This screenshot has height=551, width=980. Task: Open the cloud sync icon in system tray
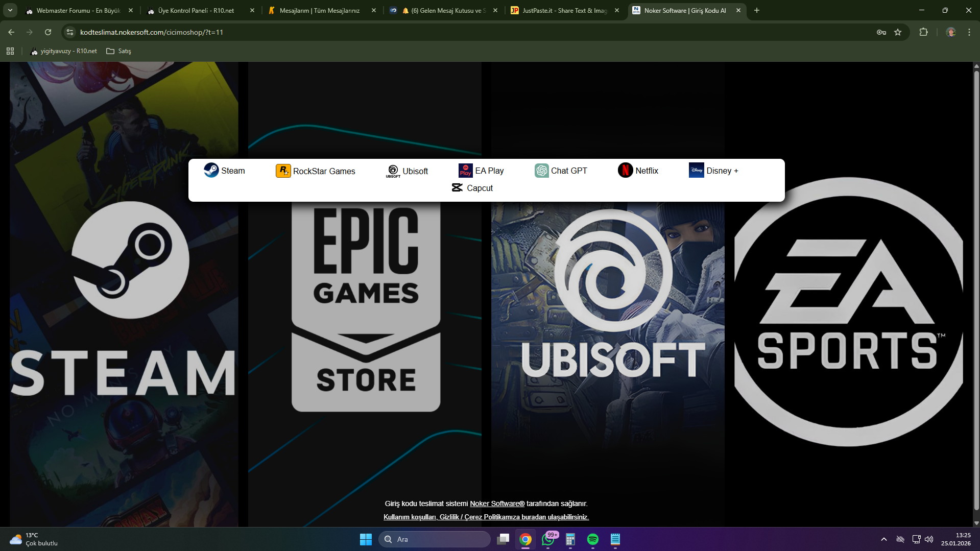pos(900,539)
